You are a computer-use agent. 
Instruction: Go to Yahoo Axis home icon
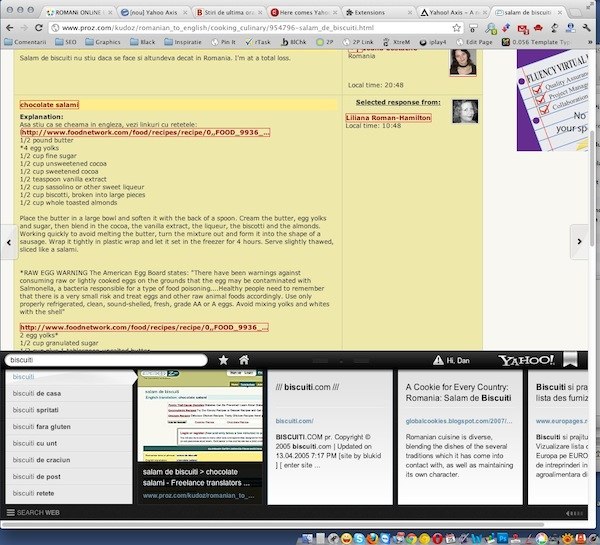pyautogui.click(x=244, y=360)
